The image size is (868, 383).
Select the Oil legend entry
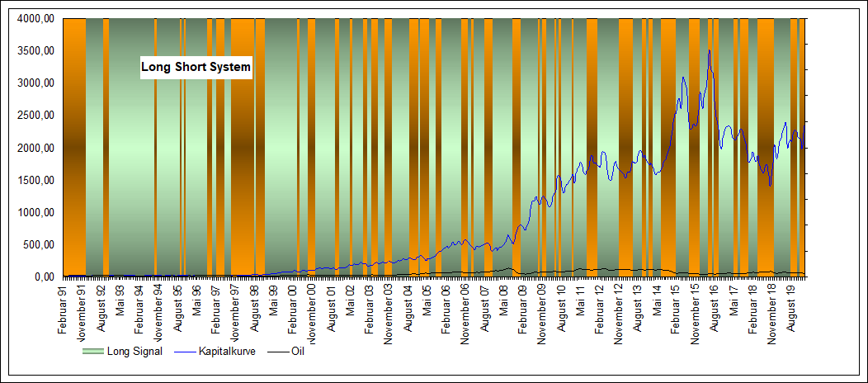coord(285,352)
